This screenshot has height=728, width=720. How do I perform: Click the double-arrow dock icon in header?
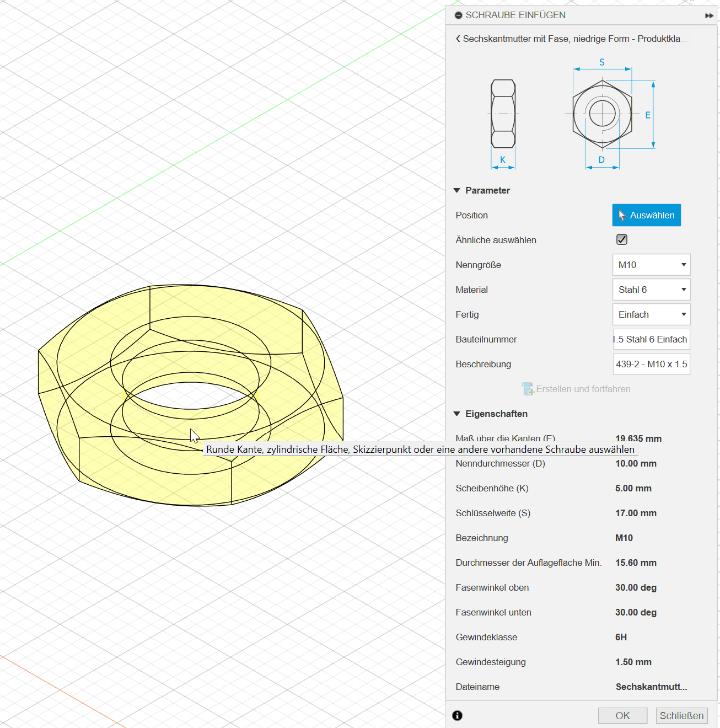(x=709, y=15)
